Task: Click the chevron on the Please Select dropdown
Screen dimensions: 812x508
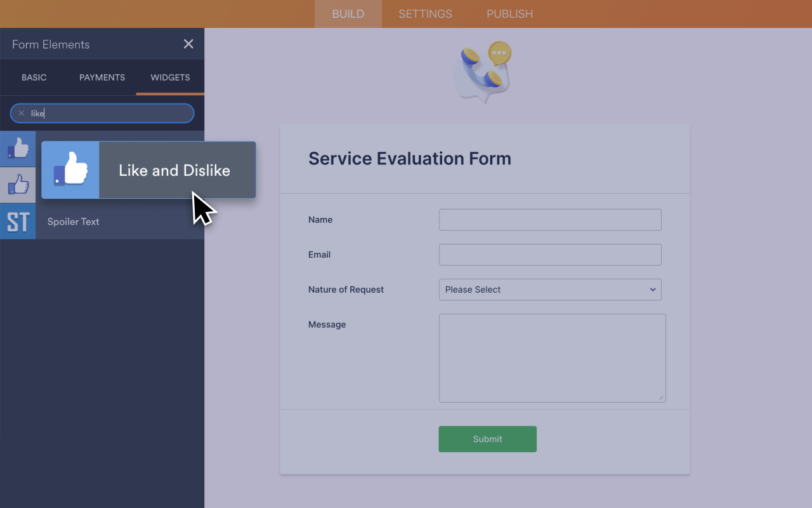Action: click(652, 290)
